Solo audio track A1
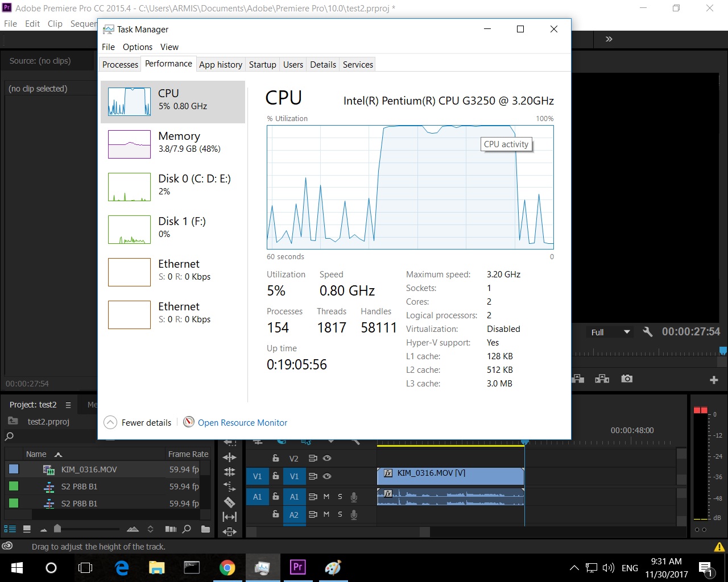 click(x=340, y=497)
